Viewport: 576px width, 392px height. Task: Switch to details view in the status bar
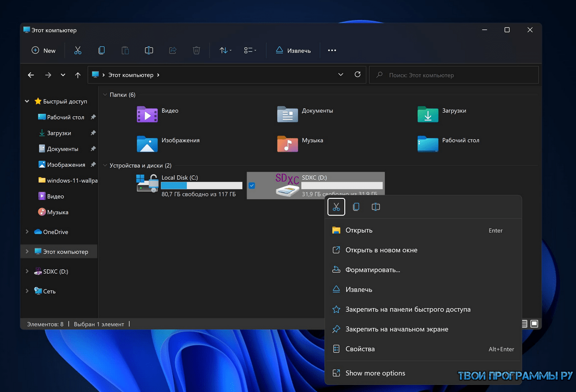tap(525, 324)
